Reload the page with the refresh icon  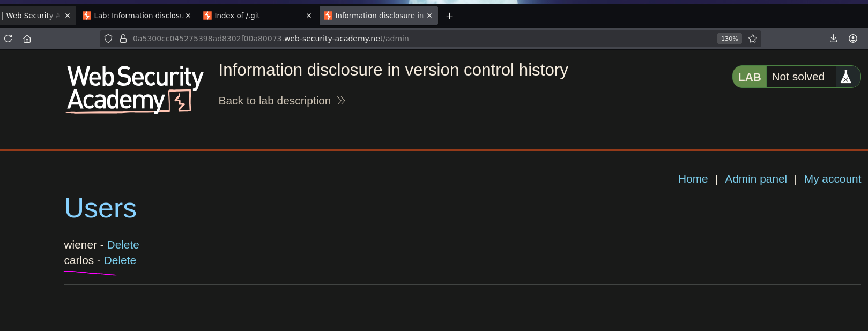[8, 39]
